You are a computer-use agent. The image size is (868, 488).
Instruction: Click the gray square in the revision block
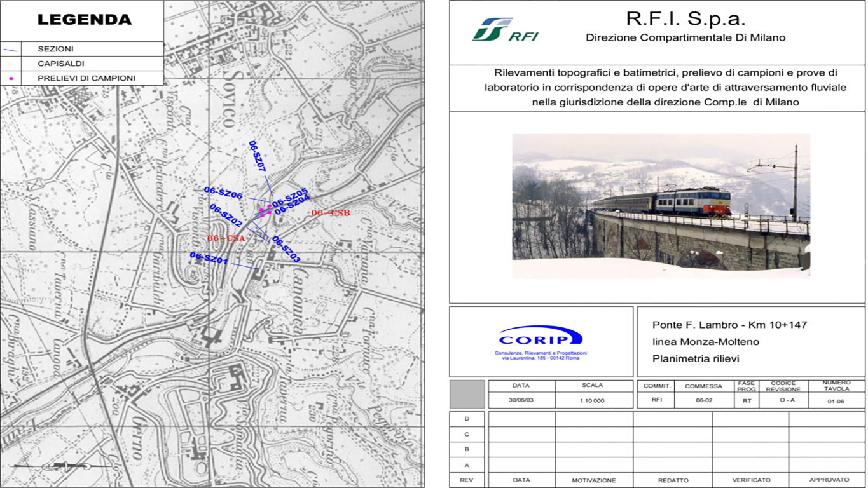pos(467,394)
